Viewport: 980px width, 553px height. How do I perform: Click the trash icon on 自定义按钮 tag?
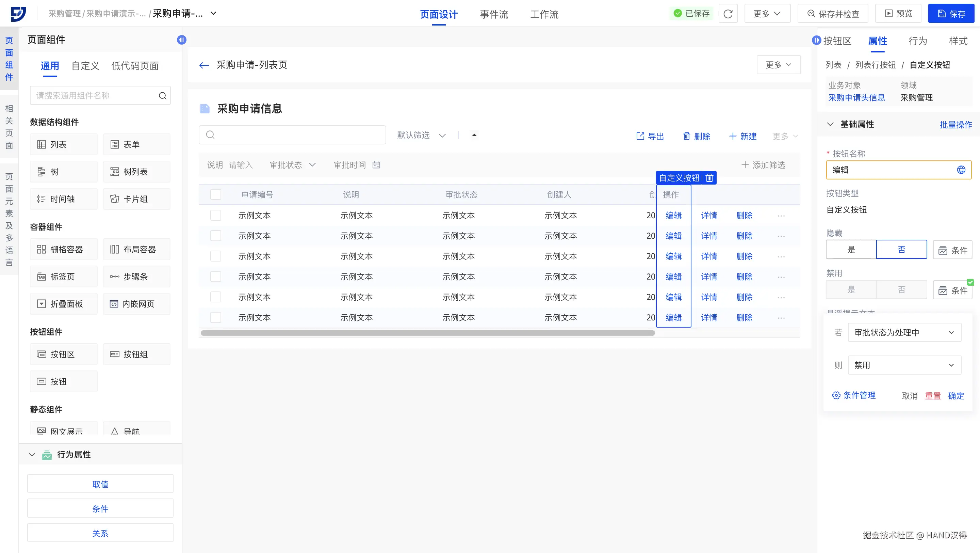pyautogui.click(x=709, y=178)
